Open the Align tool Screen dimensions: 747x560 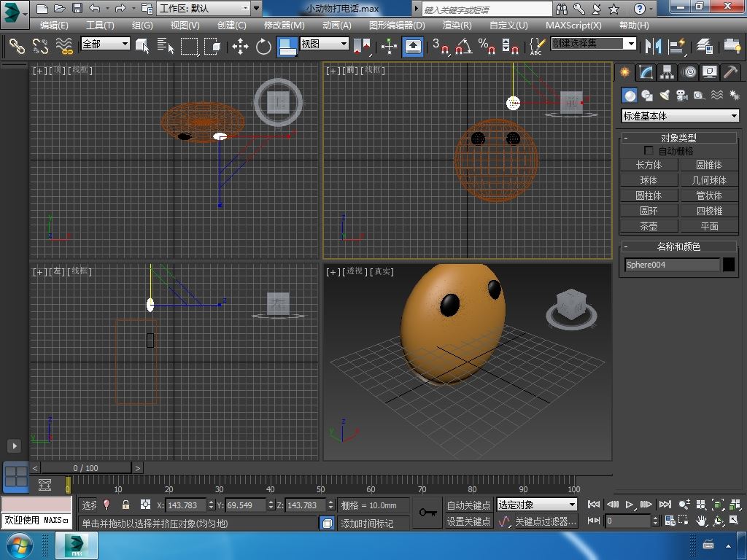pos(676,46)
